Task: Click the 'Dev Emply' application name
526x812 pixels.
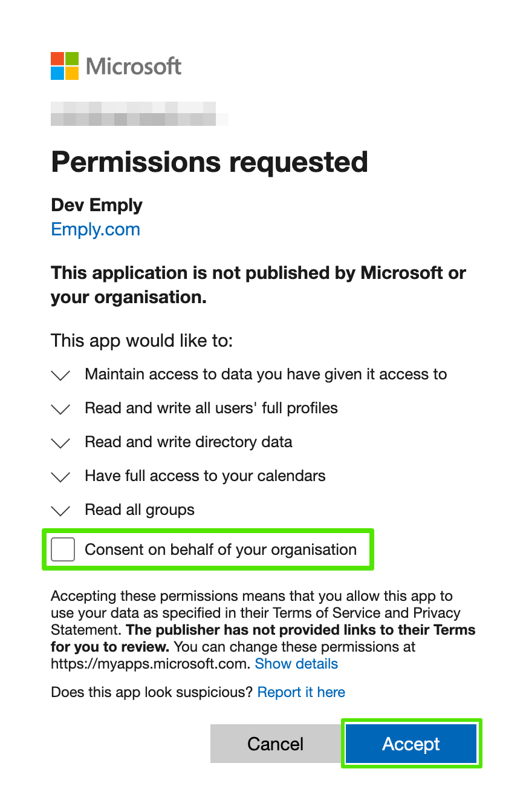Action: tap(97, 205)
